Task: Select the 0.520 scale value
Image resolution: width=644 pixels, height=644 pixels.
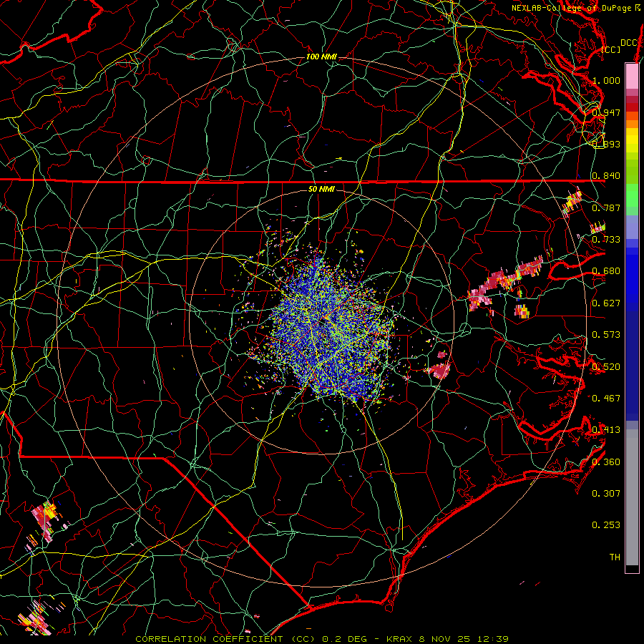Action: click(606, 367)
